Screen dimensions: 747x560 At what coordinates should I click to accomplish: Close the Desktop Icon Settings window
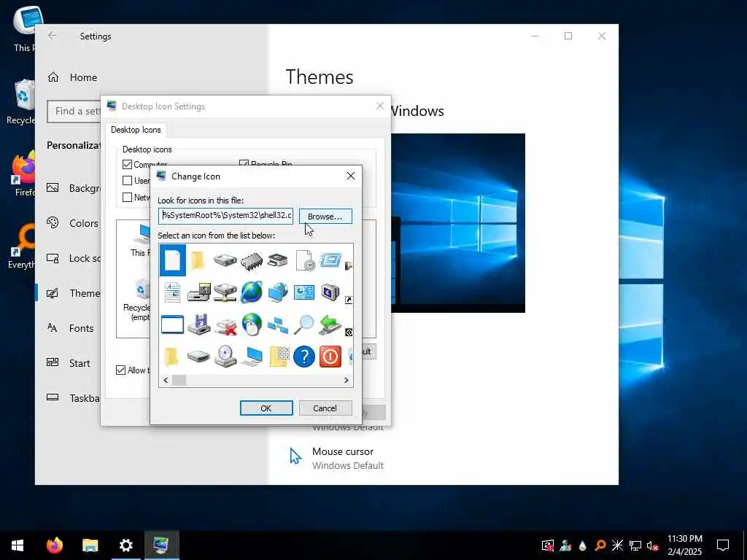point(379,106)
